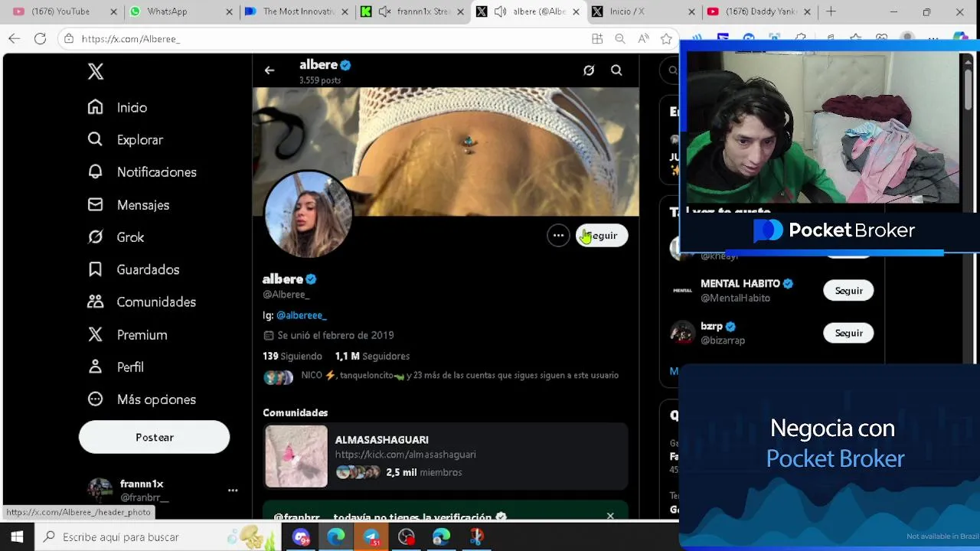The height and width of the screenshot is (551, 980).
Task: Open bzrp profile name
Action: point(711,326)
